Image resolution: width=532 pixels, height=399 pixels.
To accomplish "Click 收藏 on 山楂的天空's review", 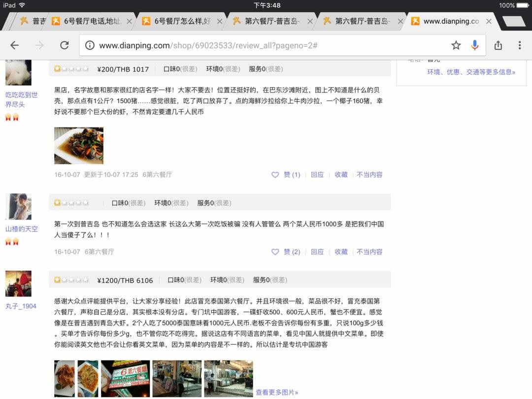I will point(341,252).
